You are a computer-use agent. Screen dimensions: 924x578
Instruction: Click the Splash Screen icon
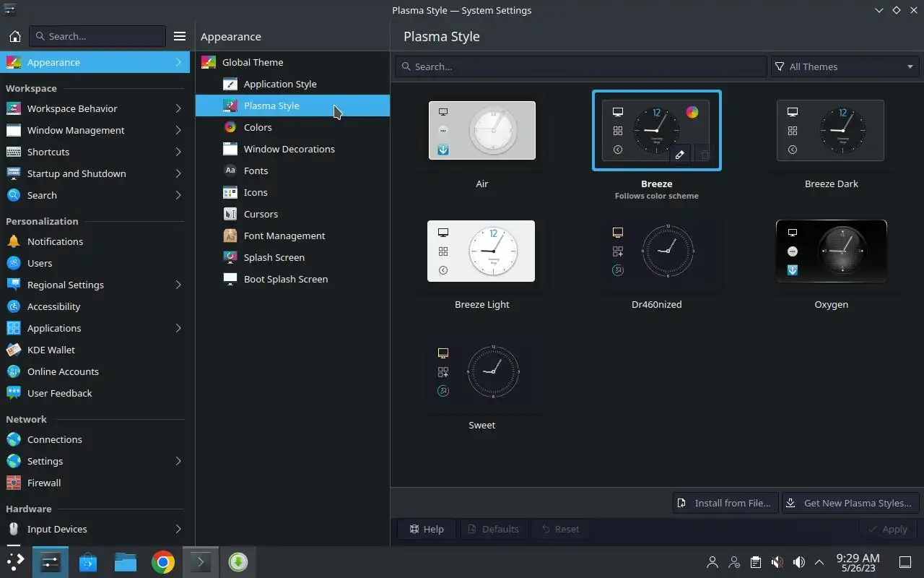click(230, 257)
